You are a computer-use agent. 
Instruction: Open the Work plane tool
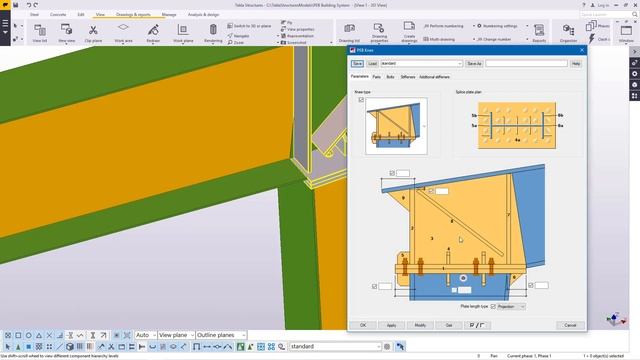(x=183, y=33)
